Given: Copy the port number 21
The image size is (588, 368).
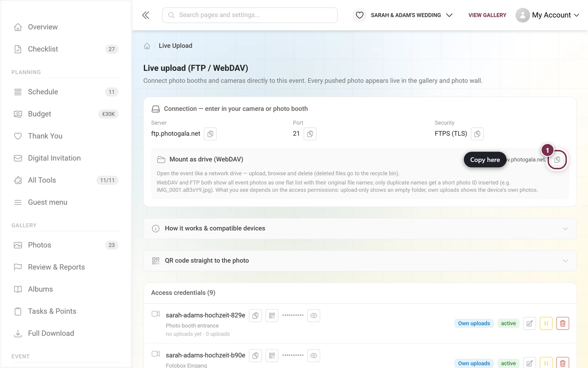Looking at the screenshot, I should [x=310, y=134].
